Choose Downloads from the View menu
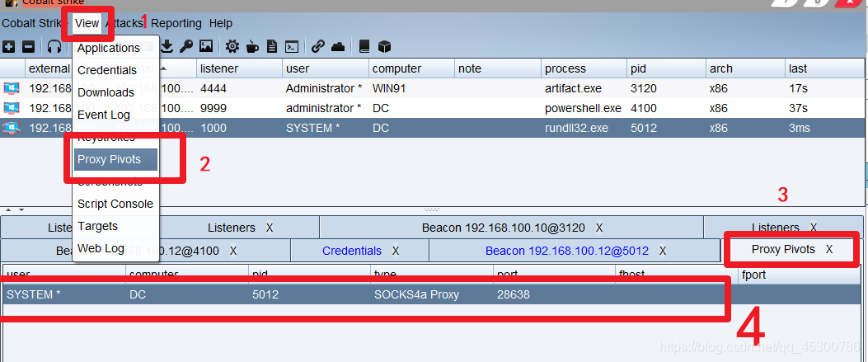Screen dimensions: 868x362 [115, 92]
